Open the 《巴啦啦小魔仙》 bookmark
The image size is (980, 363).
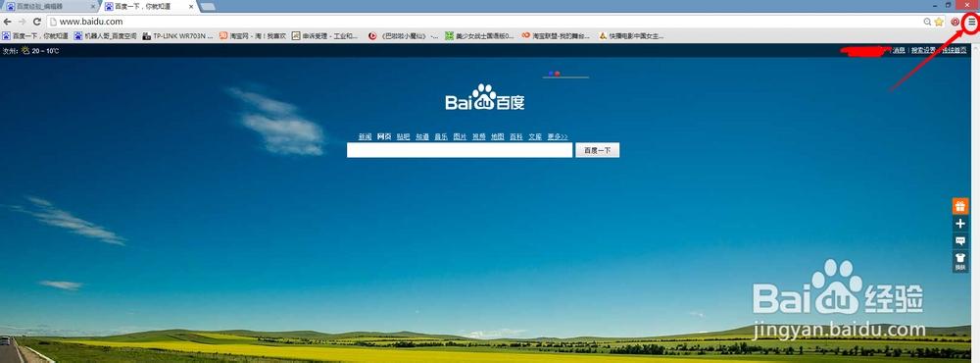click(403, 36)
